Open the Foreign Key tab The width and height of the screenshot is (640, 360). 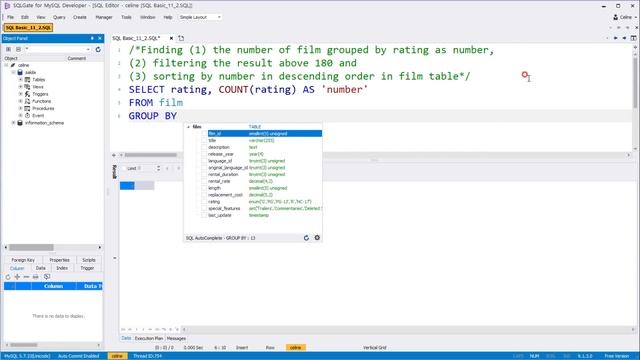(23, 260)
